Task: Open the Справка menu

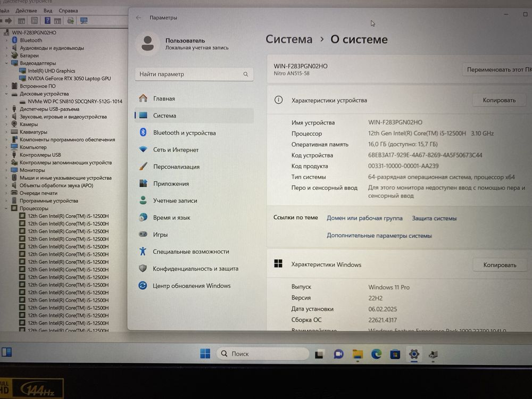Action: 68,11
